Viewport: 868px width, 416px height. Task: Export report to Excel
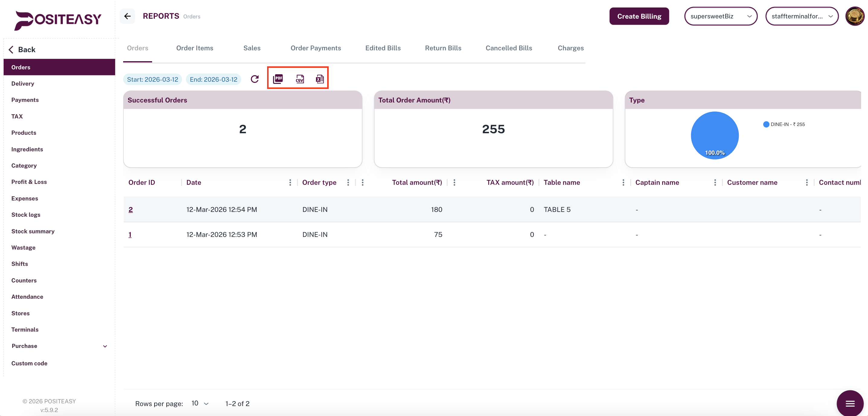tap(319, 79)
